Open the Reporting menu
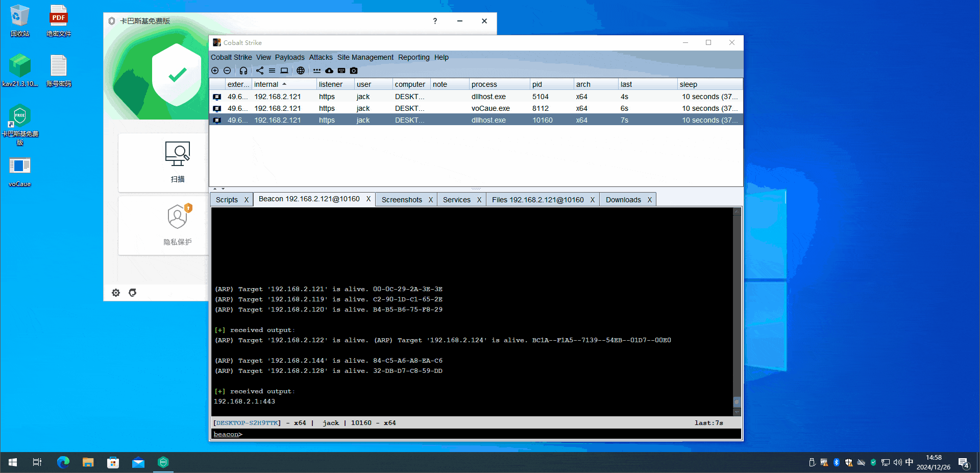The height and width of the screenshot is (473, 980). (x=414, y=57)
